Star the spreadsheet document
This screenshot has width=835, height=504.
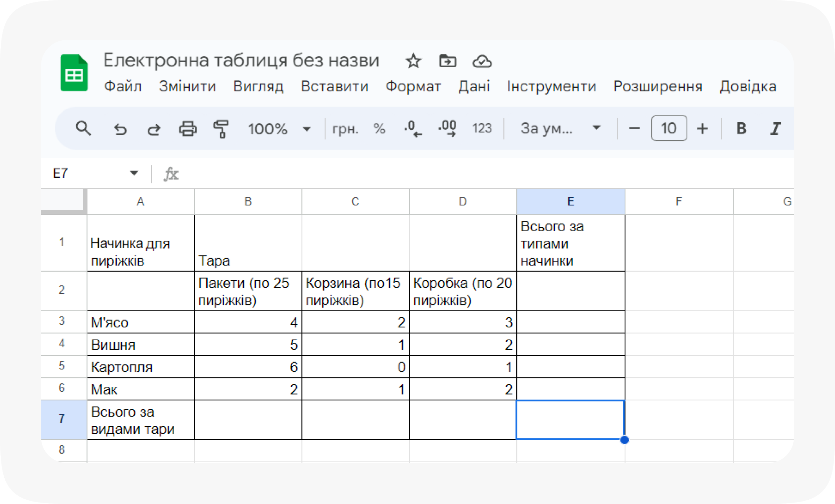point(413,61)
